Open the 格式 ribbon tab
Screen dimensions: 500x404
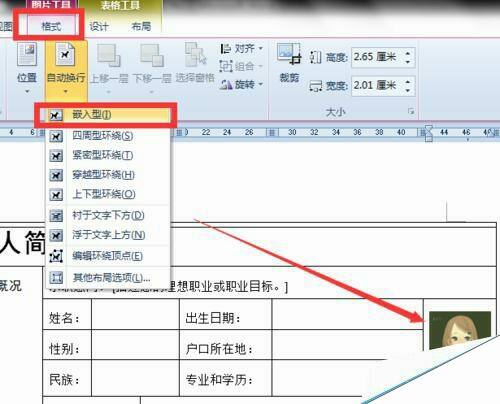click(x=51, y=26)
